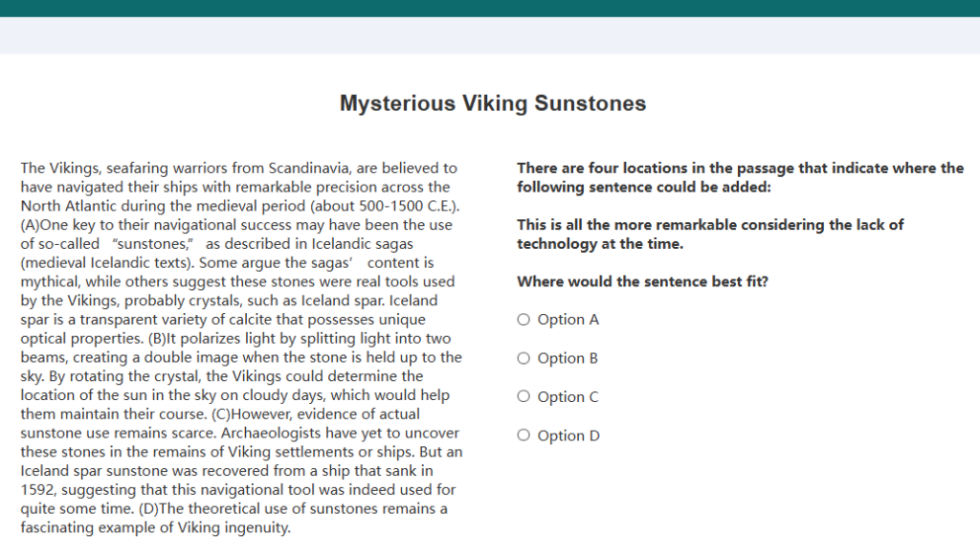The width and height of the screenshot is (980, 559).
Task: Click the (A) insertion marker in the passage
Action: tap(30, 225)
